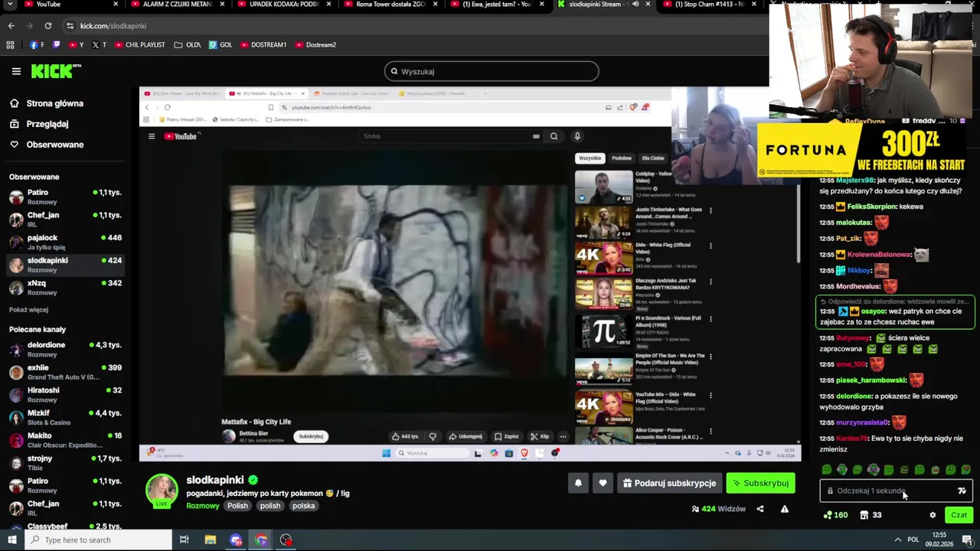Viewport: 980px width, 551px height.
Task: Show hidden system tray icons
Action: (x=897, y=540)
